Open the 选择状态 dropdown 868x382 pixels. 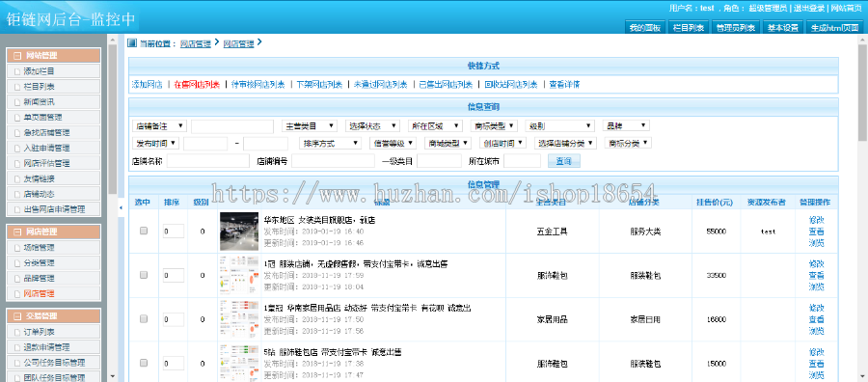(x=372, y=126)
